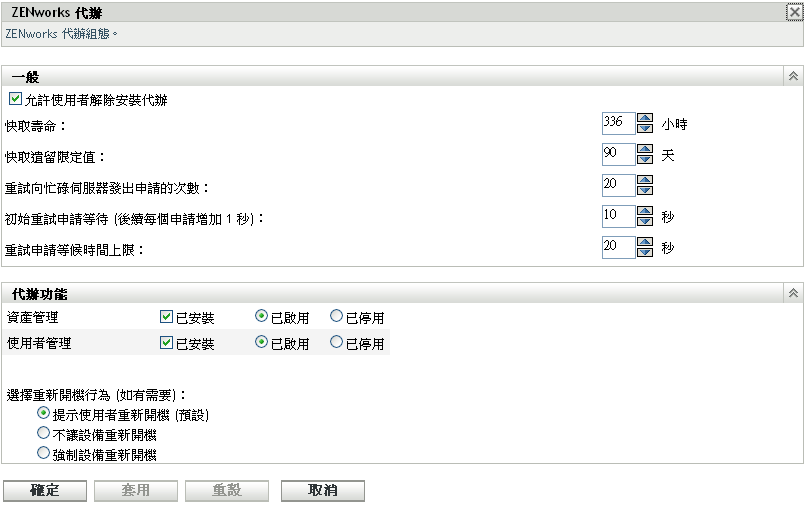The image size is (804, 532).
Task: Toggle 已安裝 checkbox for 資產管理
Action: pos(166,316)
